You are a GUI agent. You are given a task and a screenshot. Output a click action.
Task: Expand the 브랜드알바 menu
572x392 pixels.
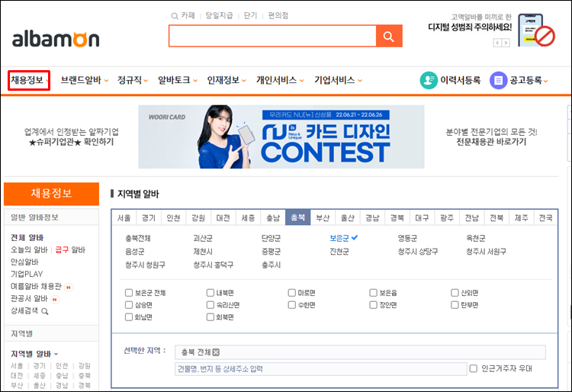(84, 80)
